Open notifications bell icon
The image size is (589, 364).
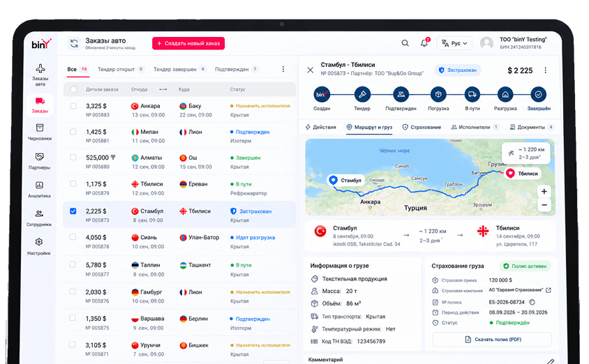424,43
